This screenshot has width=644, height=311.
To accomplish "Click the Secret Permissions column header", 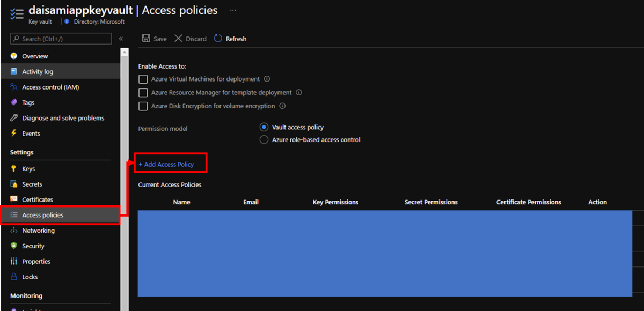I will [x=431, y=202].
